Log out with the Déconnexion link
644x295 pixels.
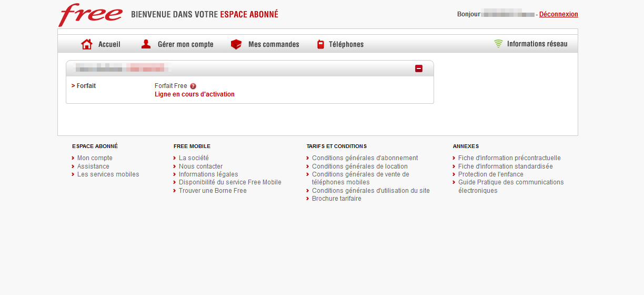point(559,14)
